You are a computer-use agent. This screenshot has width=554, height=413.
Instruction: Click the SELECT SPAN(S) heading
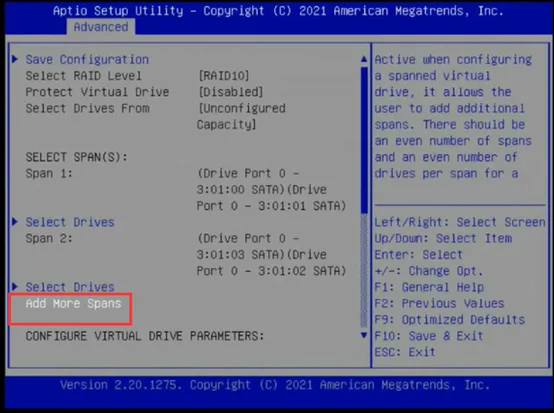click(x=76, y=157)
